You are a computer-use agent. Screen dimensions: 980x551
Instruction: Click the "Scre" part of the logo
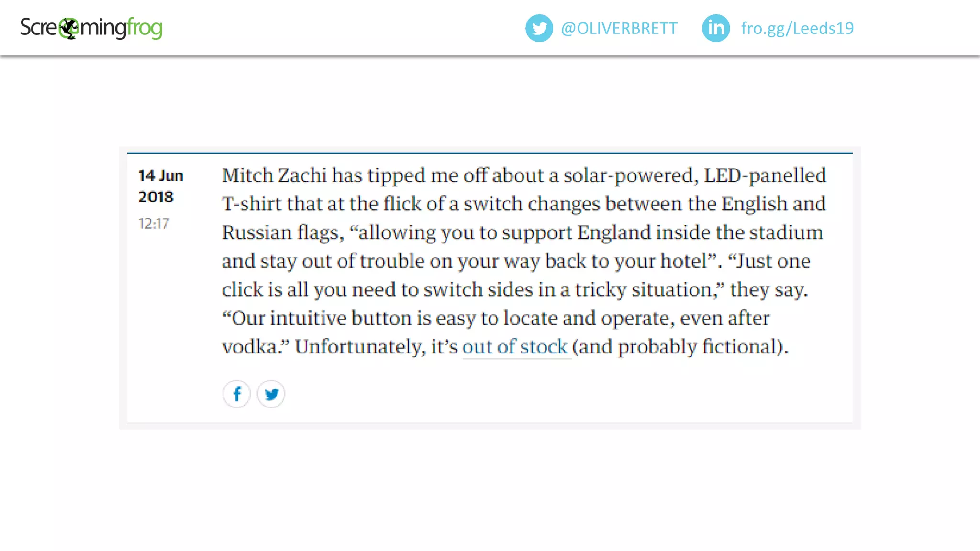(39, 27)
